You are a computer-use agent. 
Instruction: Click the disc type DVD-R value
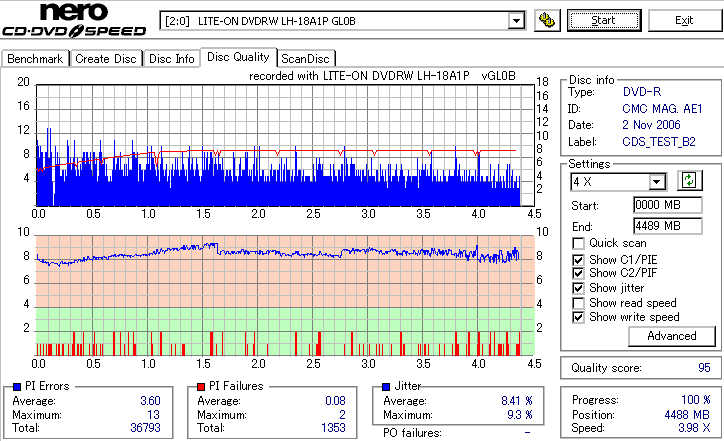pyautogui.click(x=642, y=92)
